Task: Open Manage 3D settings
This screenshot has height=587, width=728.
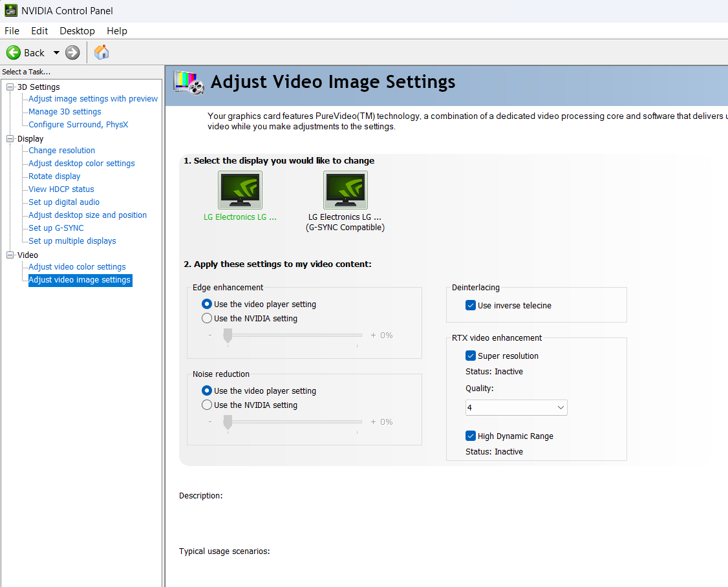Action: [x=65, y=111]
